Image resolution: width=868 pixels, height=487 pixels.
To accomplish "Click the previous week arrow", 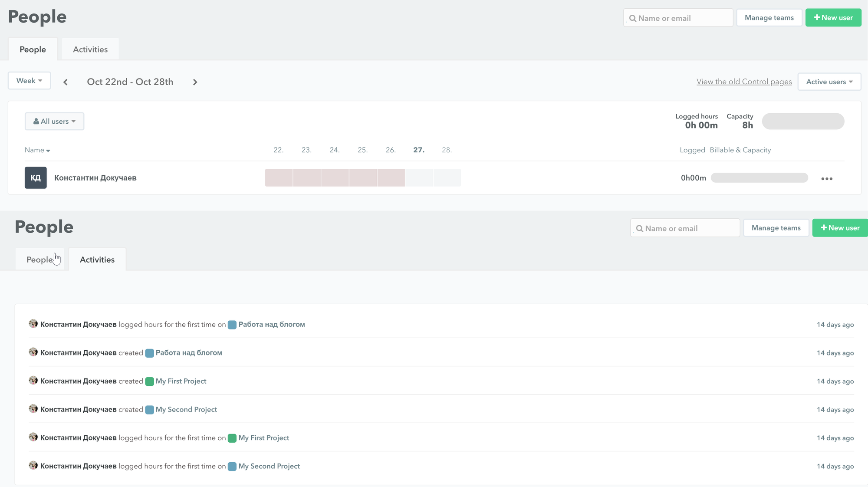I will click(x=66, y=82).
